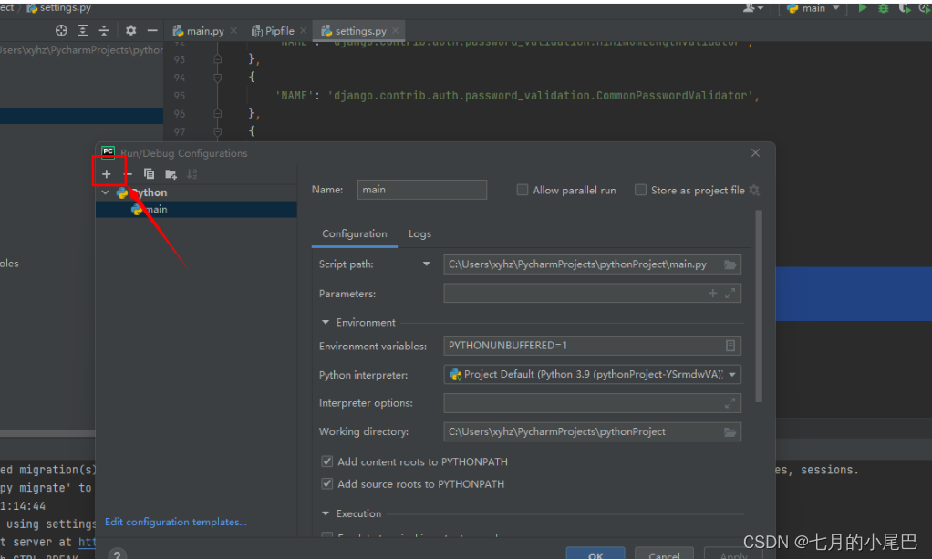Open the Python interpreter dropdown

point(732,375)
